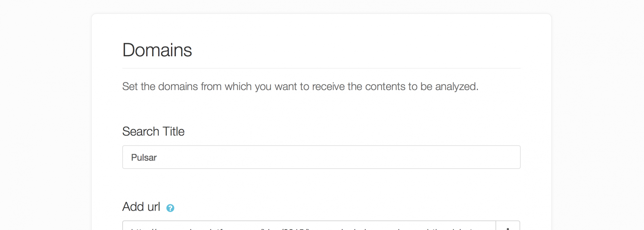The height and width of the screenshot is (230, 644).
Task: Click the Add url label text
Action: click(x=141, y=207)
